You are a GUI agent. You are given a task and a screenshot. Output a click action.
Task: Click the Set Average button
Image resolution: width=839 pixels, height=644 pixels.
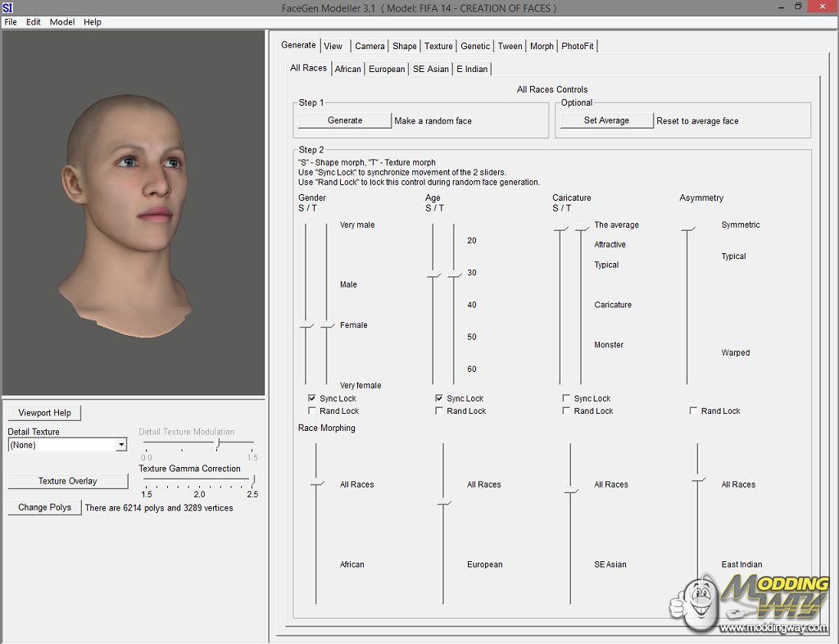coord(606,120)
